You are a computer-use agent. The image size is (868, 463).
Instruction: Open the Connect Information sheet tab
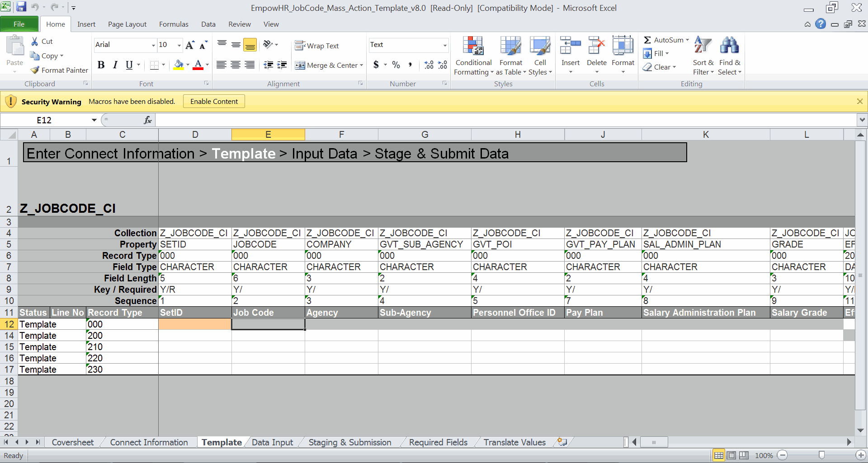click(x=149, y=442)
